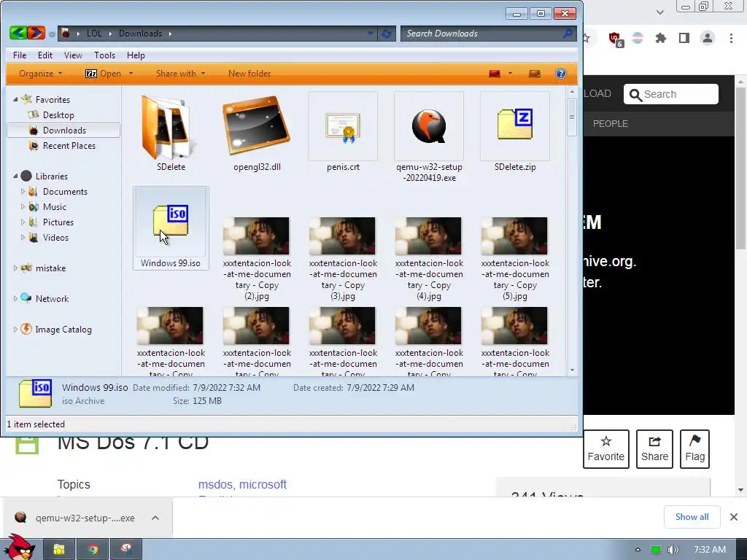Select Recent Places in Favorites

point(69,145)
